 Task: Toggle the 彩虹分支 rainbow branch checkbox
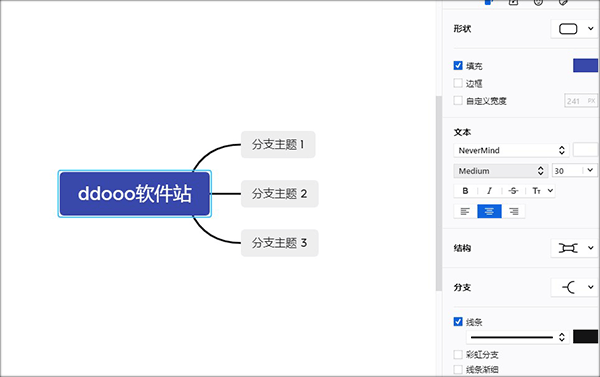pyautogui.click(x=458, y=354)
